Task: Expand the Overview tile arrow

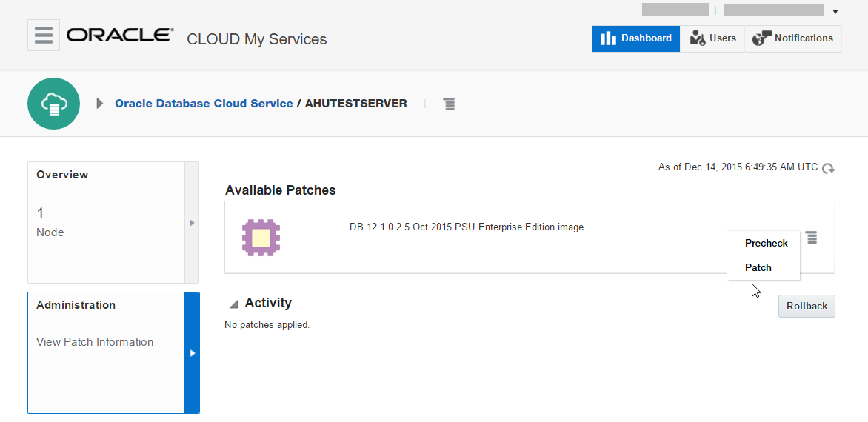Action: (192, 222)
